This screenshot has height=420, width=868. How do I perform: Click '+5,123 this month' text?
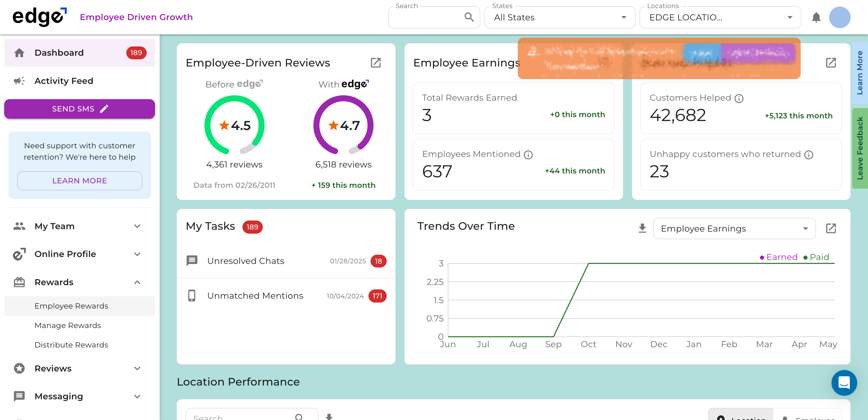pyautogui.click(x=798, y=116)
